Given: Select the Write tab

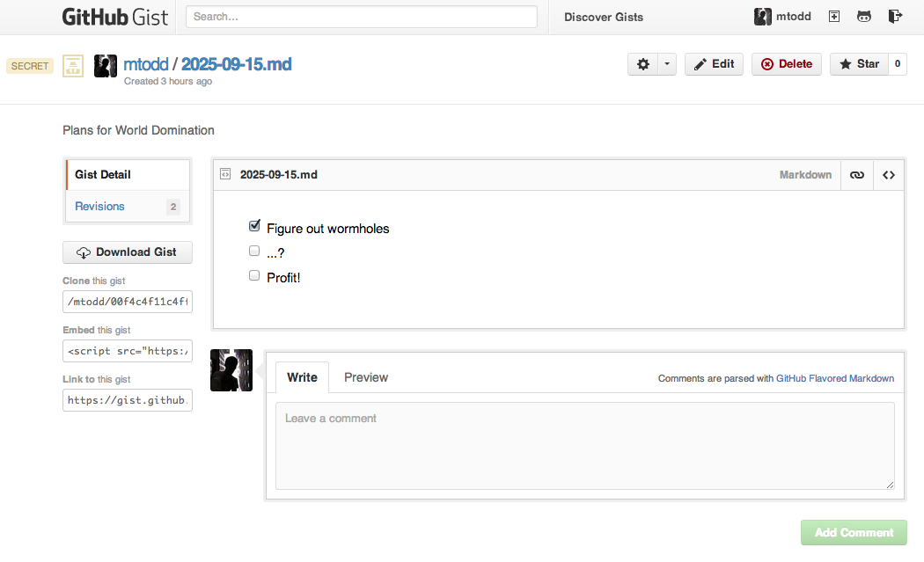Looking at the screenshot, I should (302, 377).
